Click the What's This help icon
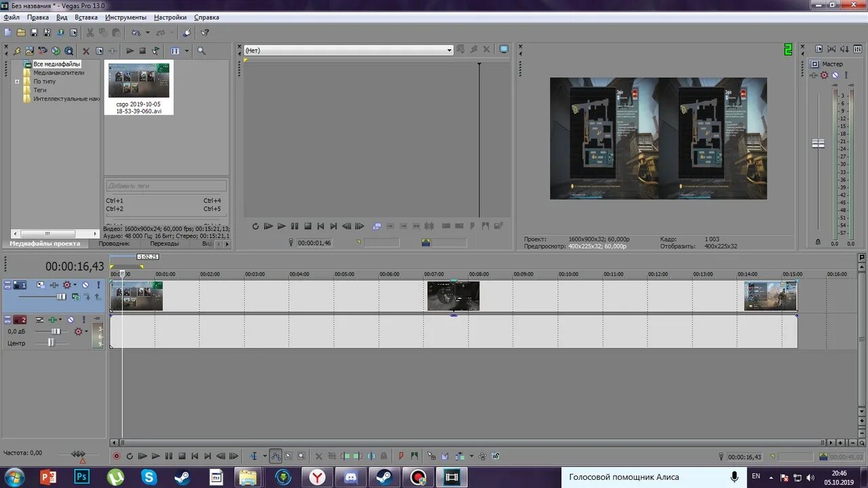The width and height of the screenshot is (868, 488). (205, 33)
